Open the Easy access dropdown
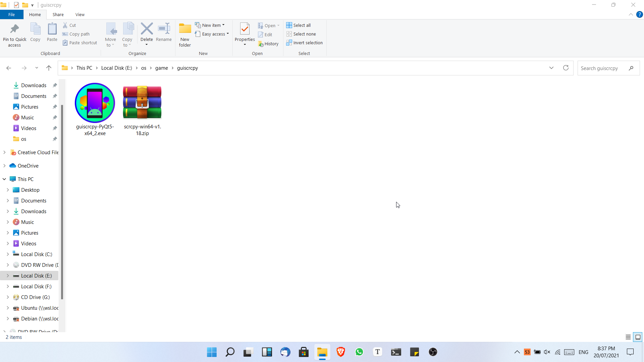The image size is (644, 362). pyautogui.click(x=212, y=34)
